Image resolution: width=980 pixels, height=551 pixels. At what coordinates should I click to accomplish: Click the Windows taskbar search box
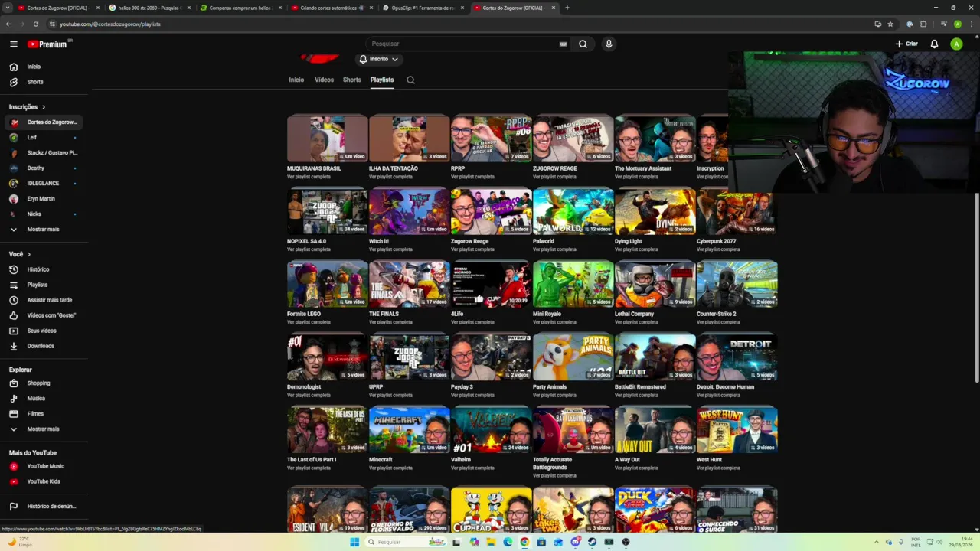tap(406, 542)
